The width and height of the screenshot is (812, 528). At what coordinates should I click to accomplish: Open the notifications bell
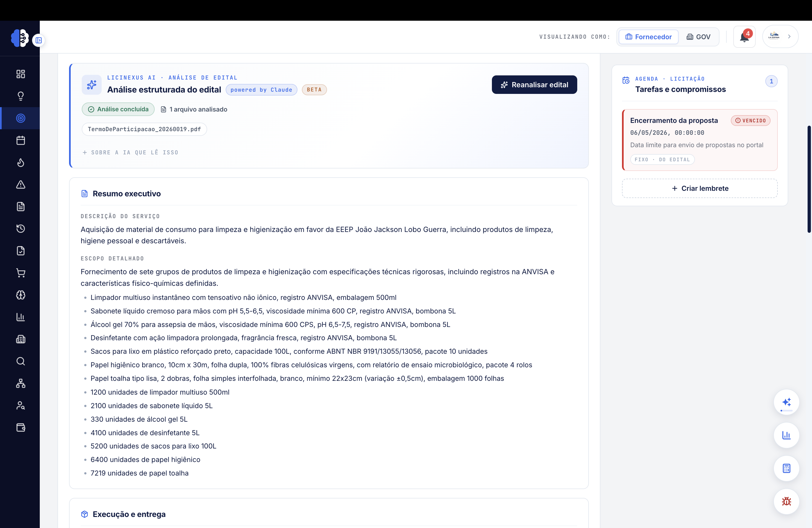tap(744, 37)
